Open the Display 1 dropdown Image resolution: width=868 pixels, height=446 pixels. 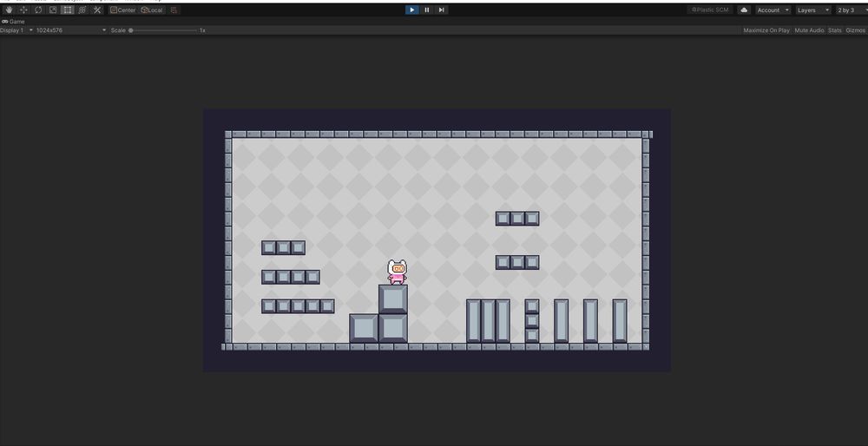pyautogui.click(x=16, y=30)
